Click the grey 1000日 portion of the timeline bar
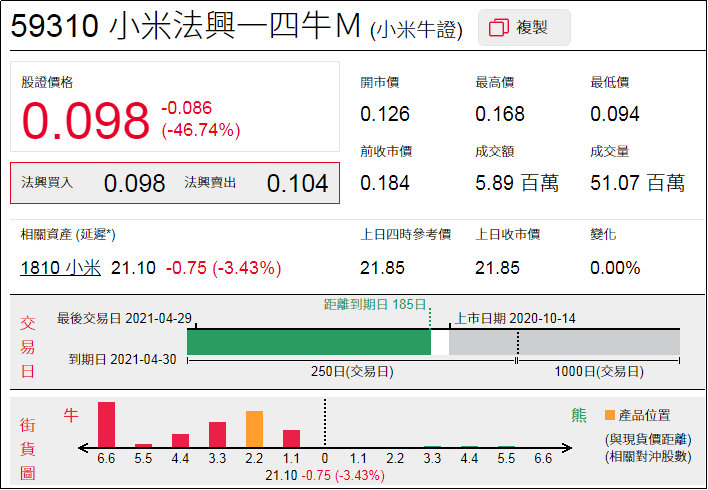This screenshot has height=490, width=708. coord(599,342)
